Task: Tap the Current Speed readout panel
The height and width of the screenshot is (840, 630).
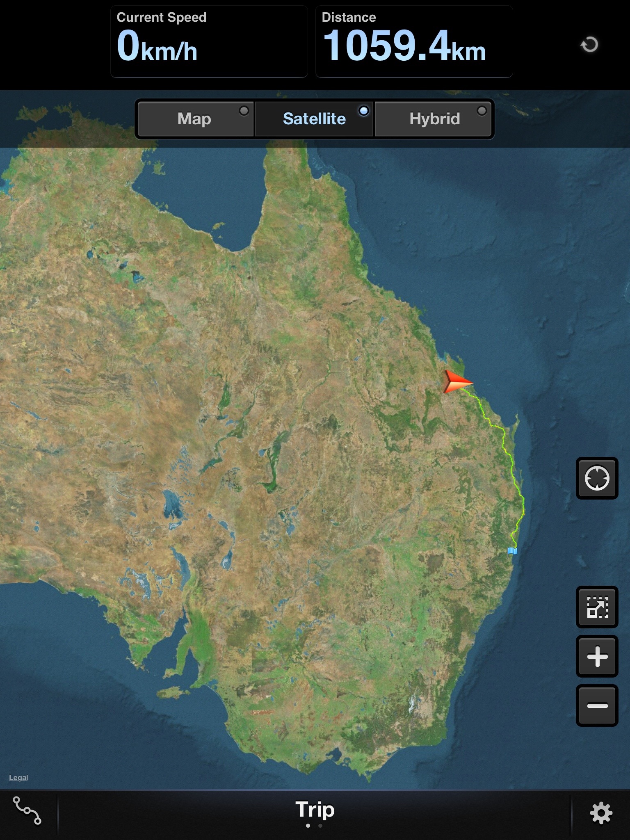Action: pos(209,41)
